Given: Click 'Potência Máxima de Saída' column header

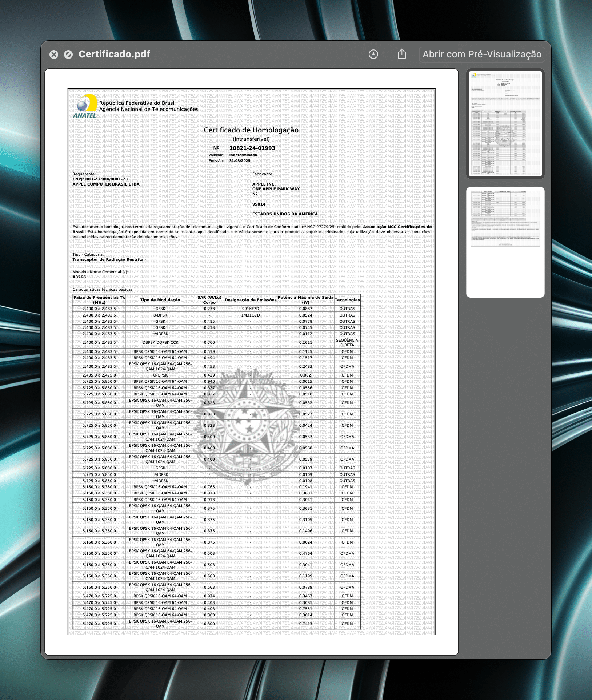Looking at the screenshot, I should coord(305,300).
